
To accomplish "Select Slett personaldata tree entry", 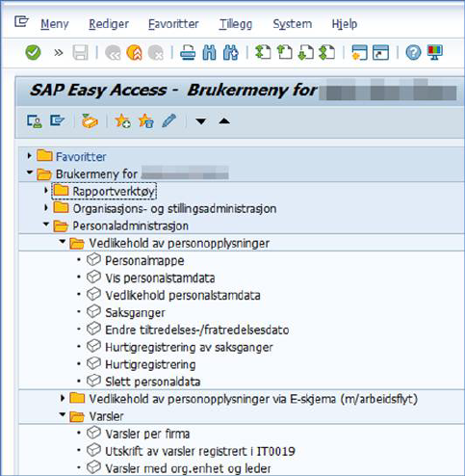I will point(153,382).
